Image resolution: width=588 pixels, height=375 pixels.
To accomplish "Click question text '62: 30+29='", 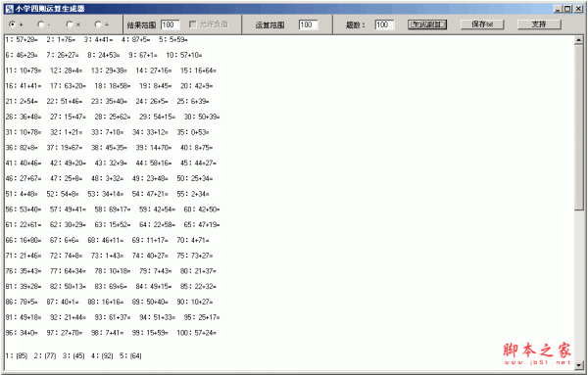I will point(68,225).
